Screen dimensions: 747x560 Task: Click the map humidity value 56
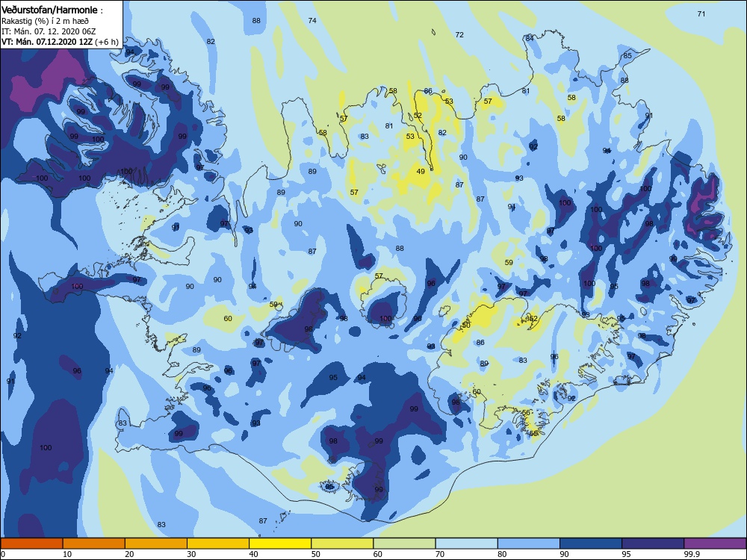[526, 413]
